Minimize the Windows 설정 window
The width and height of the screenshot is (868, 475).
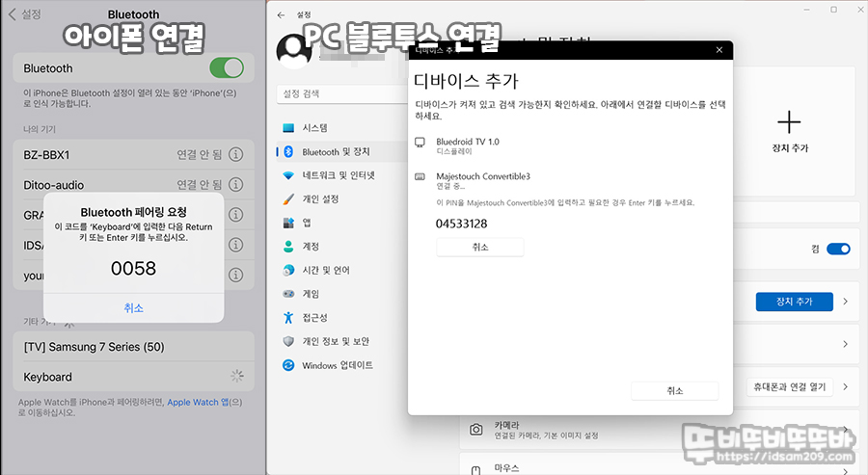coord(807,10)
